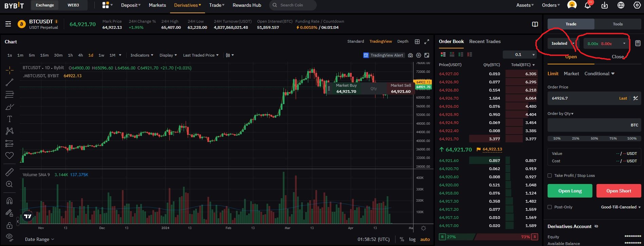Open the Last Traded Price dropdown

pos(201,55)
